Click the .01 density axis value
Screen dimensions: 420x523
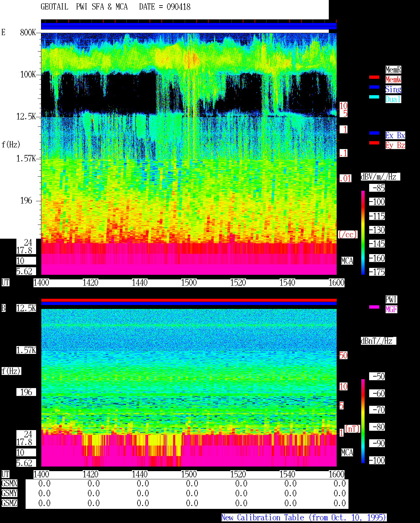click(345, 179)
